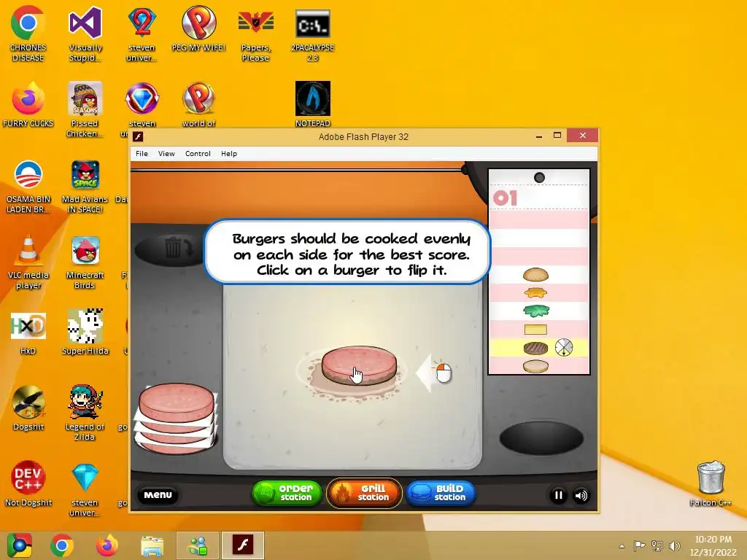The image size is (747, 560).
Task: Open the tray network status icon
Action: [657, 546]
